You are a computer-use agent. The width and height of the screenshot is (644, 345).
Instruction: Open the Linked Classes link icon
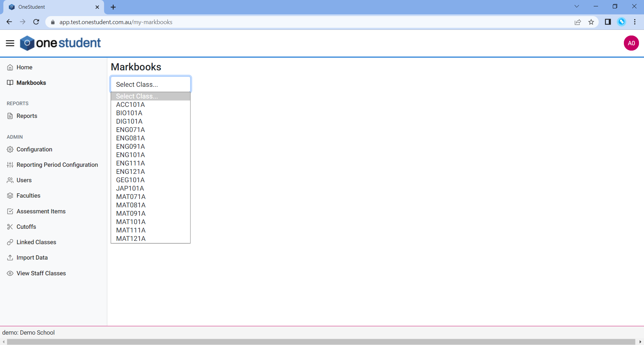pos(10,242)
